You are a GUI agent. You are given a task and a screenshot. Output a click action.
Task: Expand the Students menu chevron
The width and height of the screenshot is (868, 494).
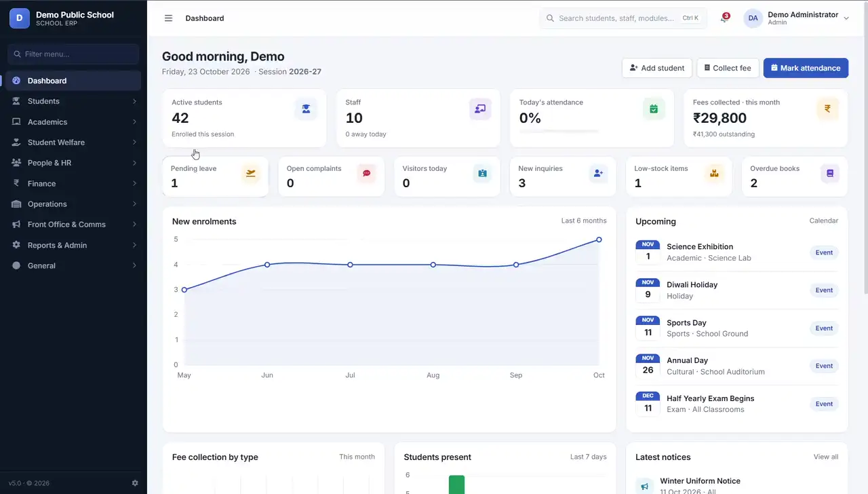[x=134, y=101]
